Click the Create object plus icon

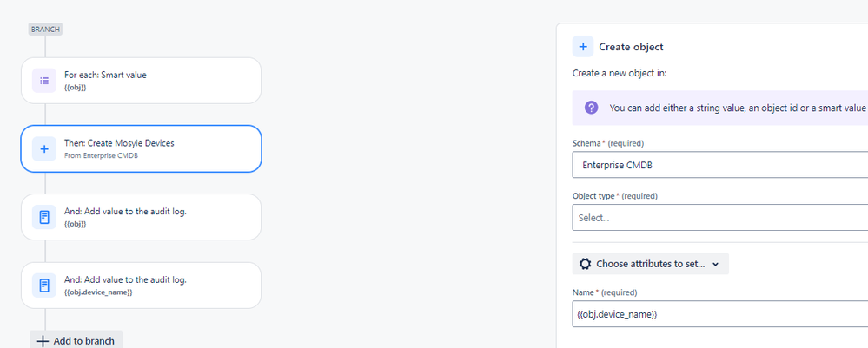583,47
